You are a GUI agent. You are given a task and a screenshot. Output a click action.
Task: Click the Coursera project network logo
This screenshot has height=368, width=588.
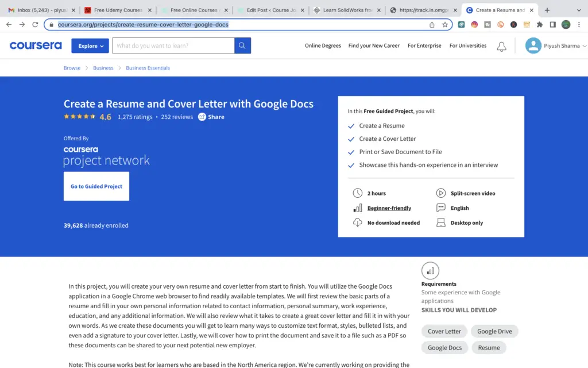(106, 156)
